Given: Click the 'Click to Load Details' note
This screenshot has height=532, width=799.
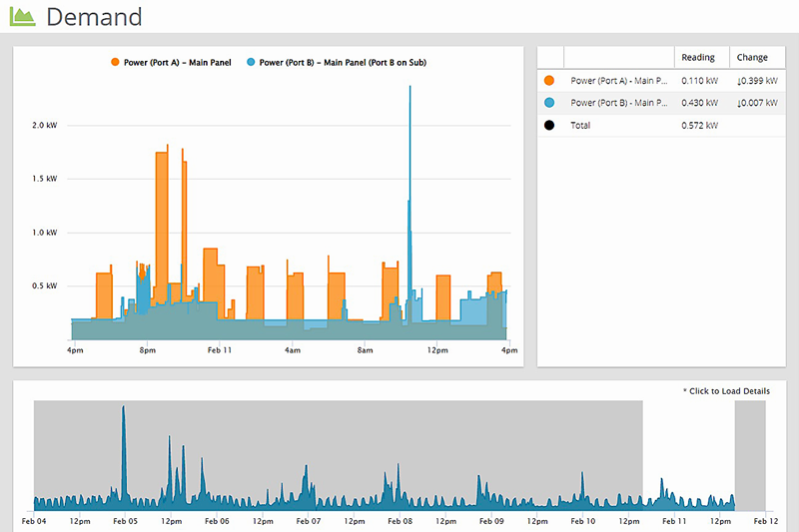Looking at the screenshot, I should click(x=725, y=391).
